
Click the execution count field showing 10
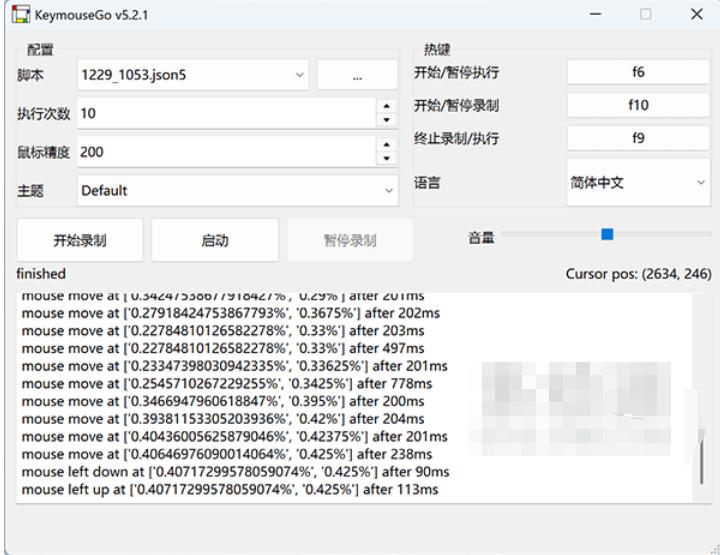pyautogui.click(x=227, y=113)
